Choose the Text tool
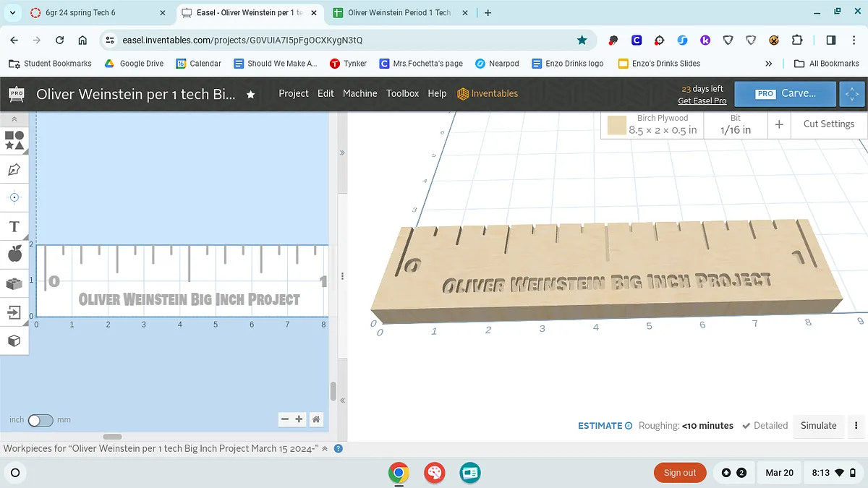 tap(14, 226)
